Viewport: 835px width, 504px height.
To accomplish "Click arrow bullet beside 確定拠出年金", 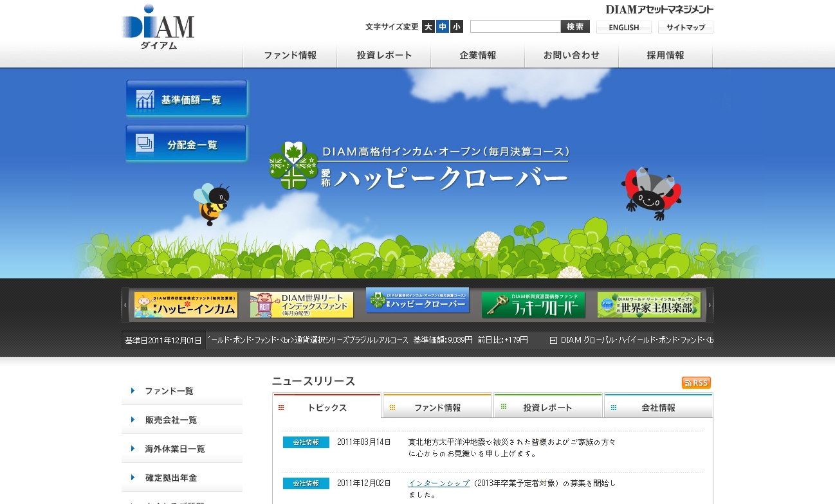I will [133, 477].
